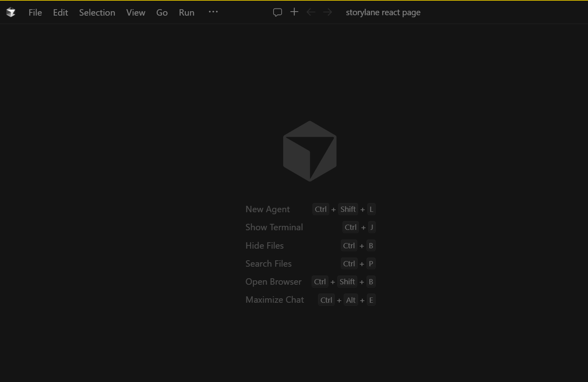Open the View menu
The image size is (588, 382).
click(x=136, y=12)
